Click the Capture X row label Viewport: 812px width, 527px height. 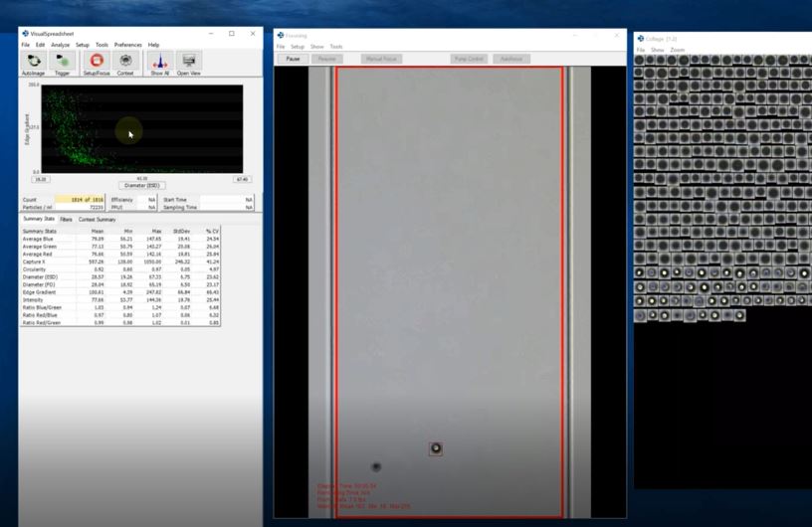coord(35,262)
